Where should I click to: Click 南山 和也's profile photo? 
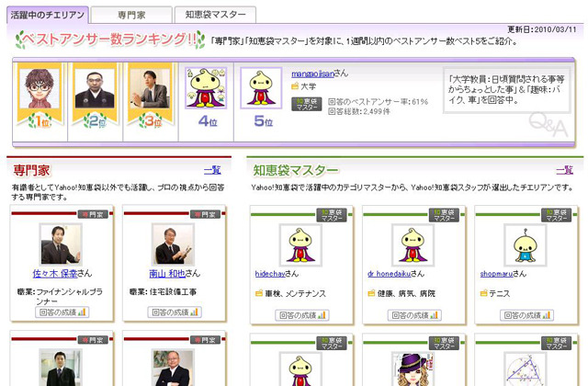pyautogui.click(x=173, y=244)
